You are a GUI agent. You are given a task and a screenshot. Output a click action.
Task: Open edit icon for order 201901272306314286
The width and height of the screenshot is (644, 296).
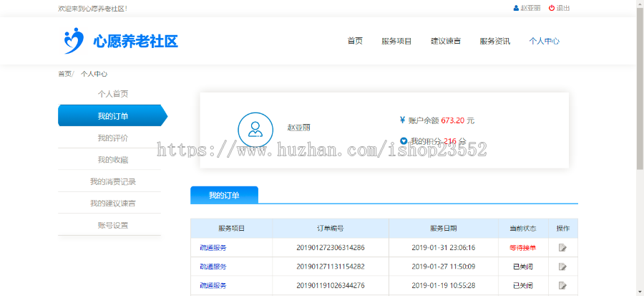click(x=562, y=248)
